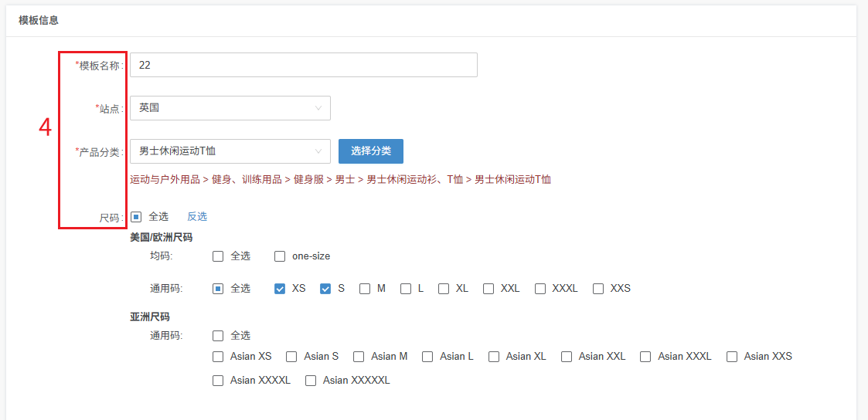Screen dimensions: 868x420
Task: Check the one-size checkbox
Action: [280, 256]
